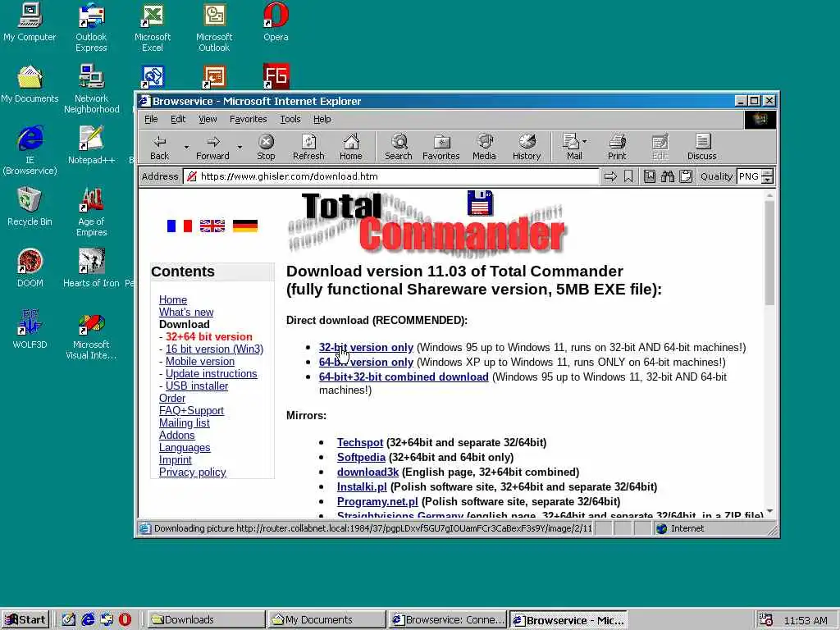Open the Softpedia mirror link
840x630 pixels.
pos(361,457)
